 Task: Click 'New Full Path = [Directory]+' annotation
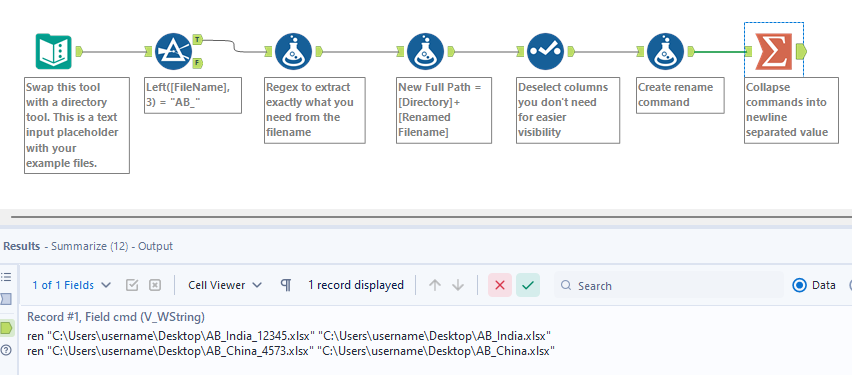(444, 110)
